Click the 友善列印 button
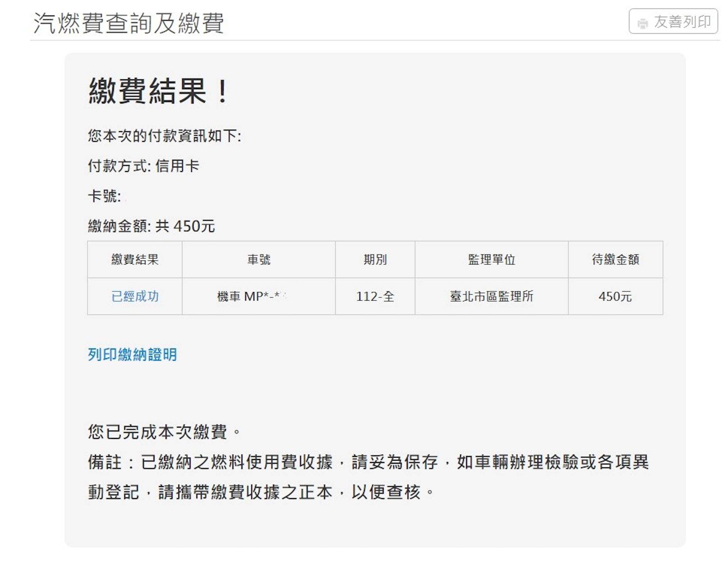Viewport: 728px width, 561px height. click(x=673, y=21)
